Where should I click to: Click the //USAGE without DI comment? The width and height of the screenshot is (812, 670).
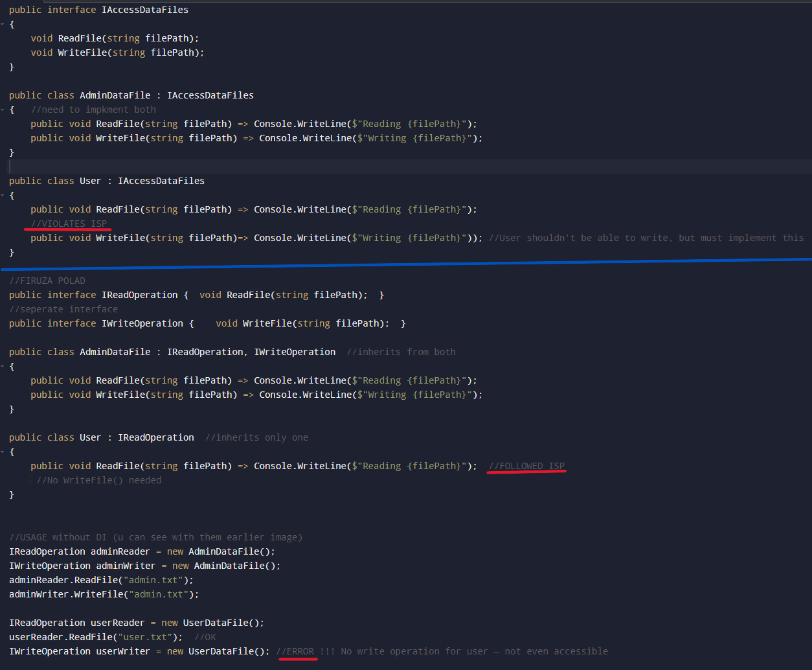[155, 537]
